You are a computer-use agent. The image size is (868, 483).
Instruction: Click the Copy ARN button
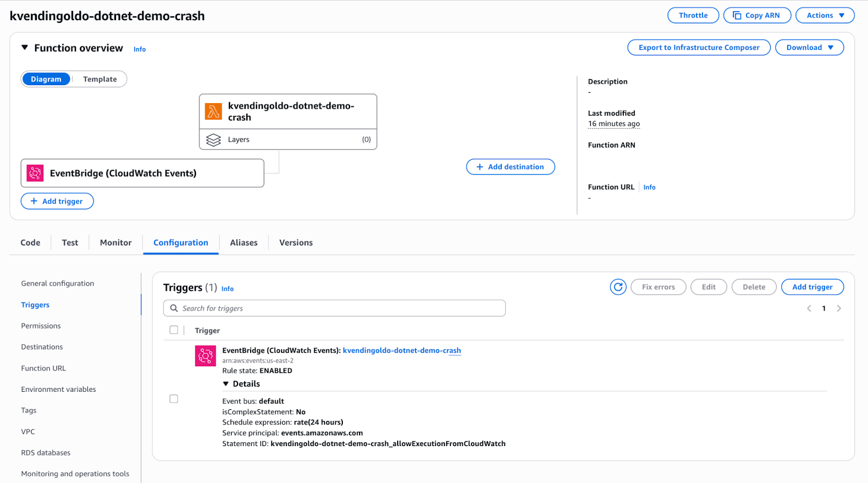coord(757,15)
